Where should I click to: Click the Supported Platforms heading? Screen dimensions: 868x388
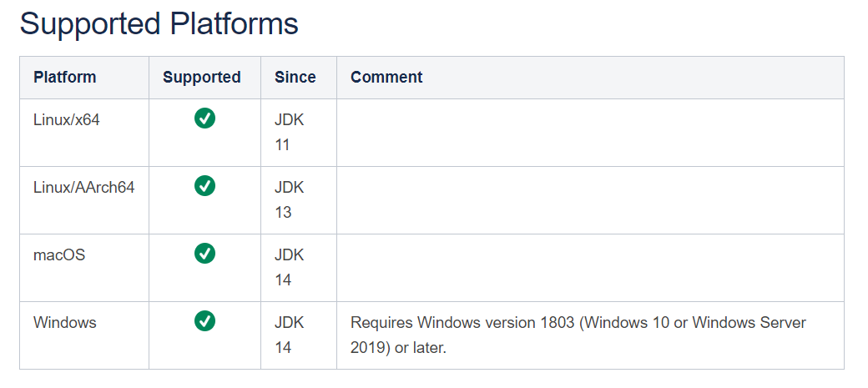(159, 23)
